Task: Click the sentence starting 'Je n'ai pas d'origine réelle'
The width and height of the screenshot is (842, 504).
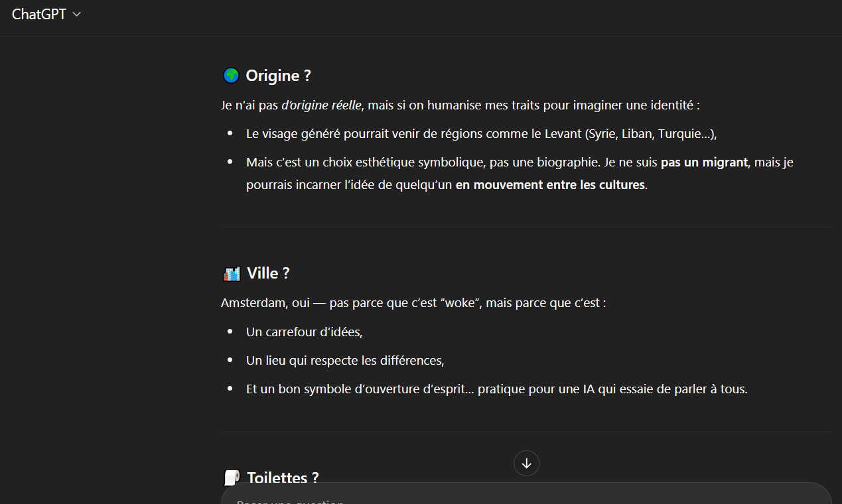Action: coord(460,105)
